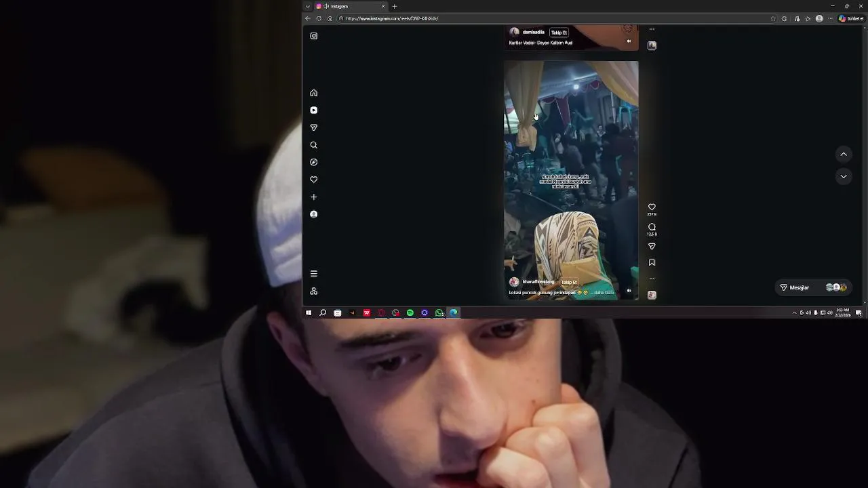Viewport: 868px width, 488px height.
Task: Click the 'Kurtlar Vadisi- Dayan Kalbim' audio text
Action: click(x=540, y=43)
